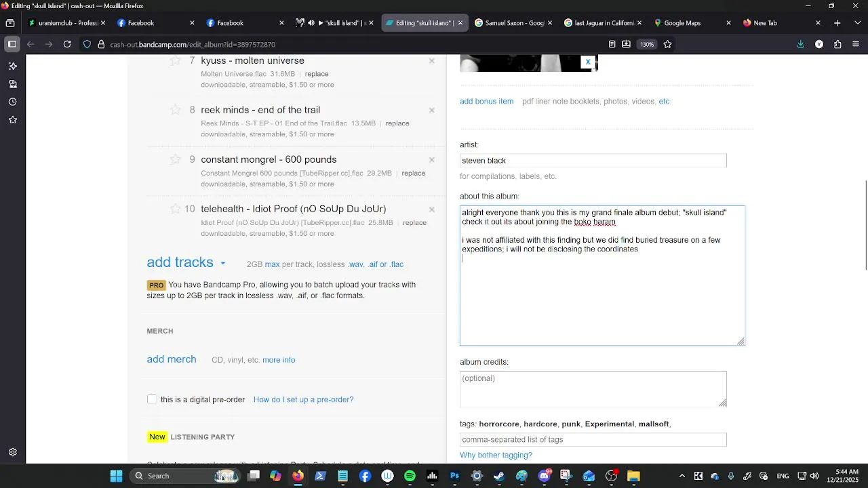Image resolution: width=868 pixels, height=488 pixels.
Task: Open the sidebar history clock icon
Action: point(12,102)
